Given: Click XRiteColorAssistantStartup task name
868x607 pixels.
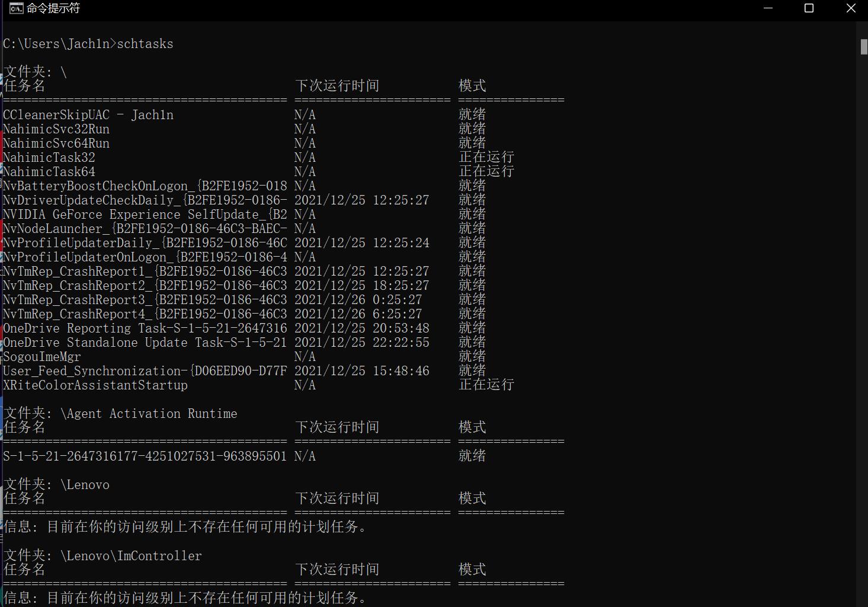Looking at the screenshot, I should pos(95,385).
